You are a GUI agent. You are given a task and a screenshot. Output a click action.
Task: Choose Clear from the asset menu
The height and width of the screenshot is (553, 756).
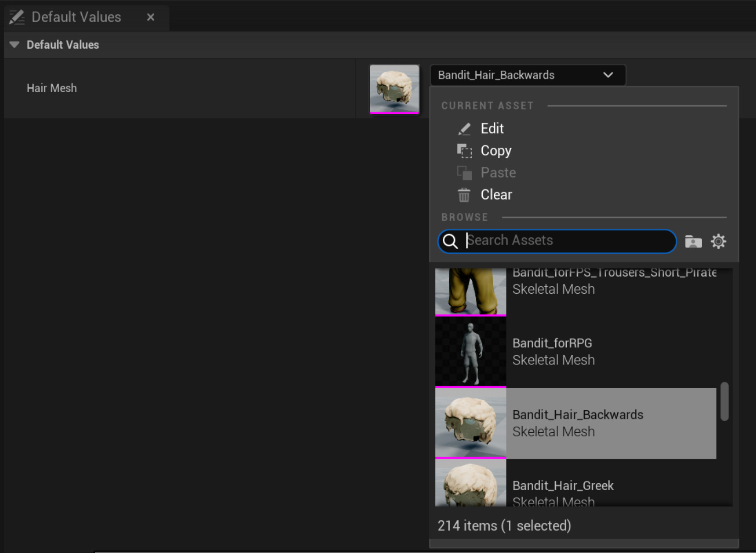click(x=496, y=195)
